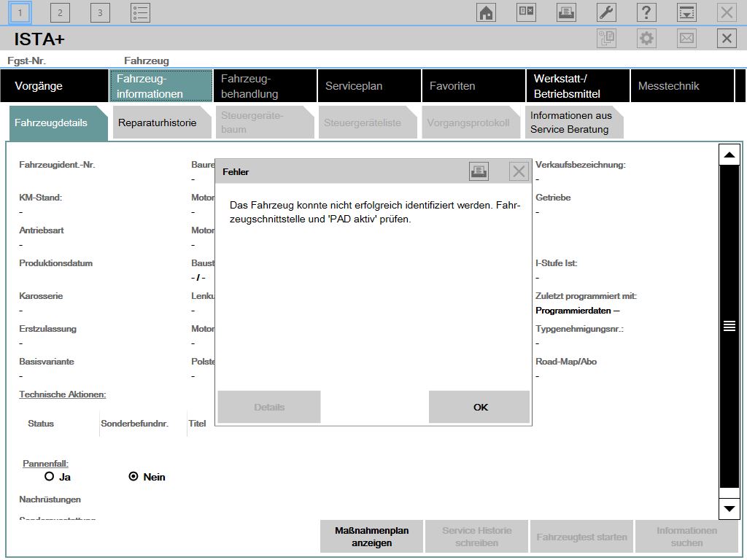747x560 pixels.
Task: Click the Typgenehmigungsnr. label
Action: (579, 329)
